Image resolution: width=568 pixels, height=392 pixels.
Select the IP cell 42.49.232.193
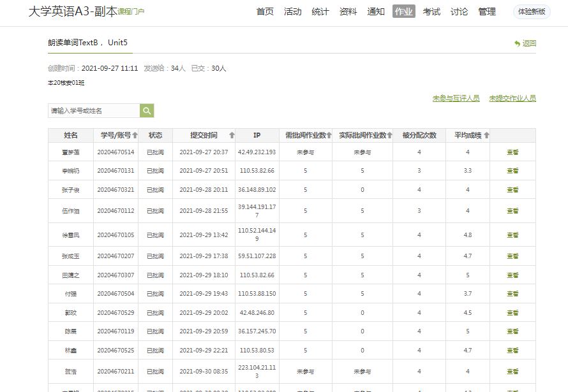(257, 152)
